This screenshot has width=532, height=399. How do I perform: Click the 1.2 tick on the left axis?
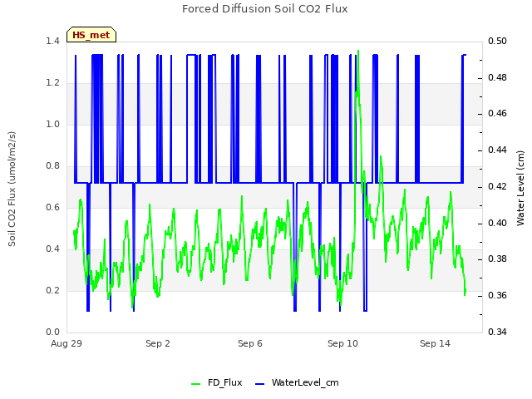click(x=52, y=83)
